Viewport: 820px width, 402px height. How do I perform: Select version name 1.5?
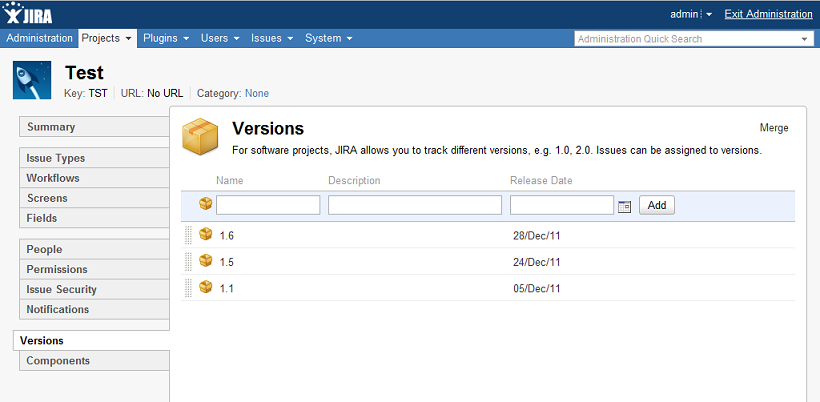pyautogui.click(x=226, y=262)
